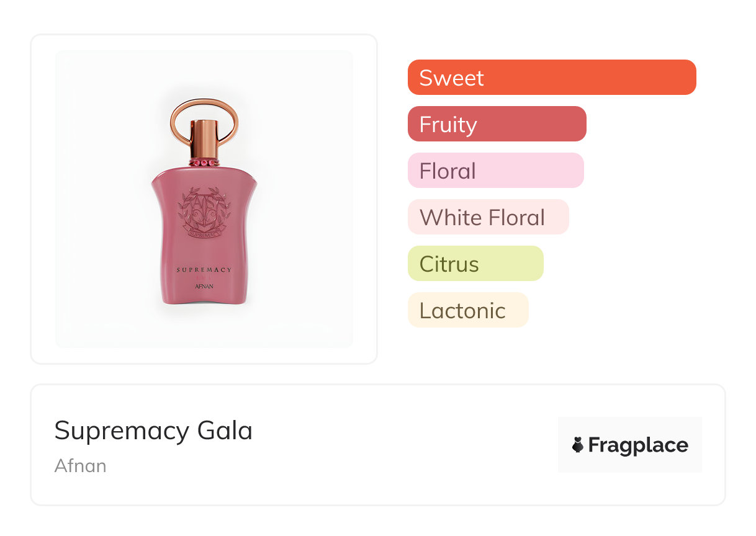Image resolution: width=756 pixels, height=536 pixels.
Task: Open the Supremacy Gala fragrance title
Action: pyautogui.click(x=153, y=431)
